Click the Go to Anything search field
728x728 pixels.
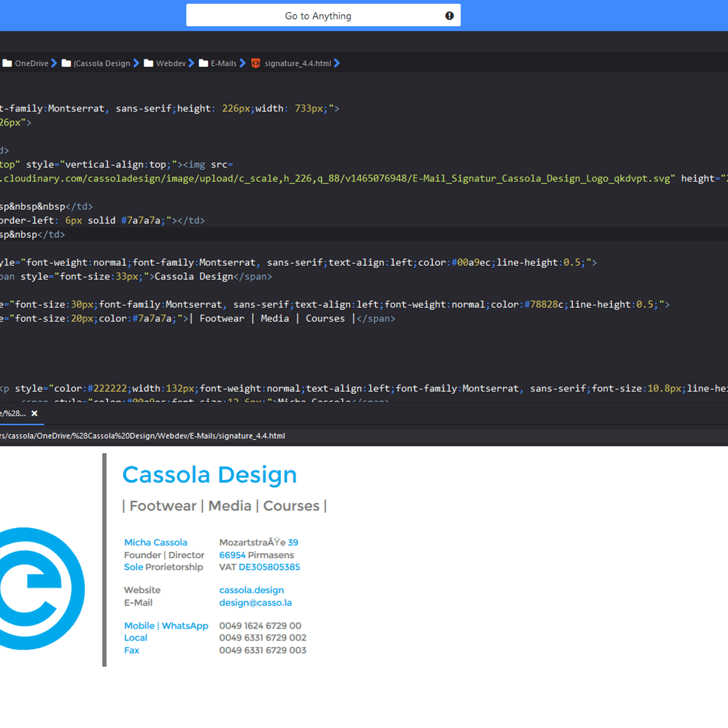click(323, 15)
